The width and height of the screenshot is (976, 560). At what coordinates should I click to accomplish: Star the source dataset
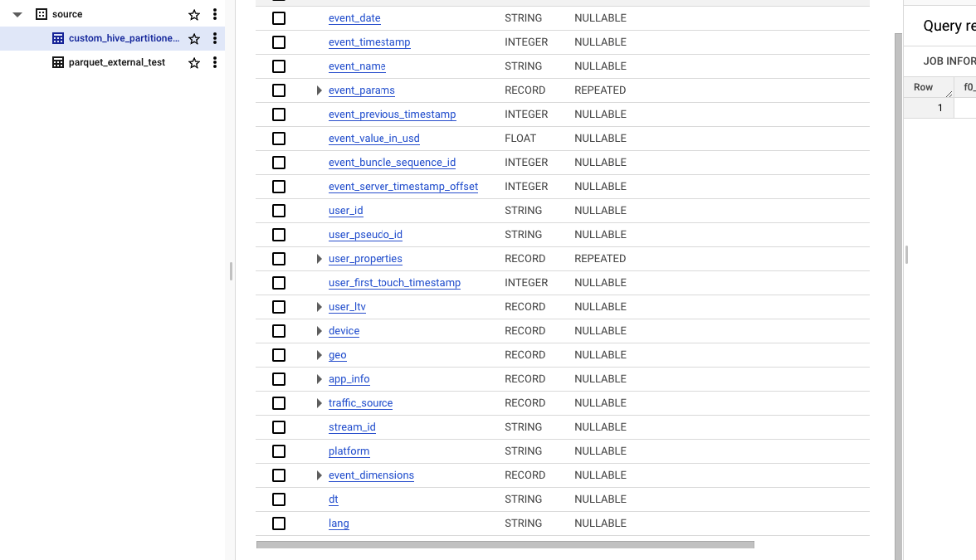coord(194,15)
